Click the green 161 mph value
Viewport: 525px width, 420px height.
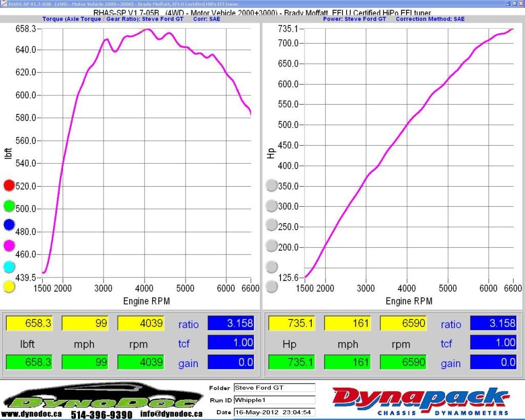click(348, 362)
